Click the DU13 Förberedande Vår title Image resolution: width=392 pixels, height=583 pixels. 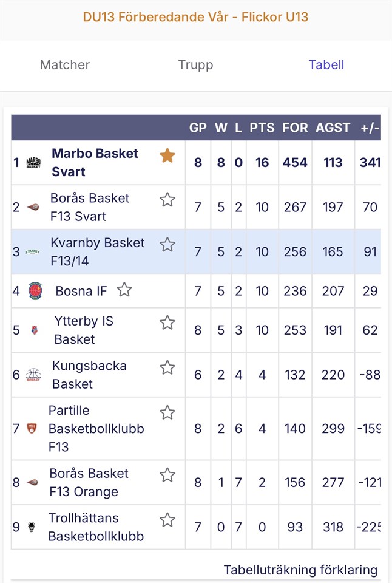click(195, 17)
